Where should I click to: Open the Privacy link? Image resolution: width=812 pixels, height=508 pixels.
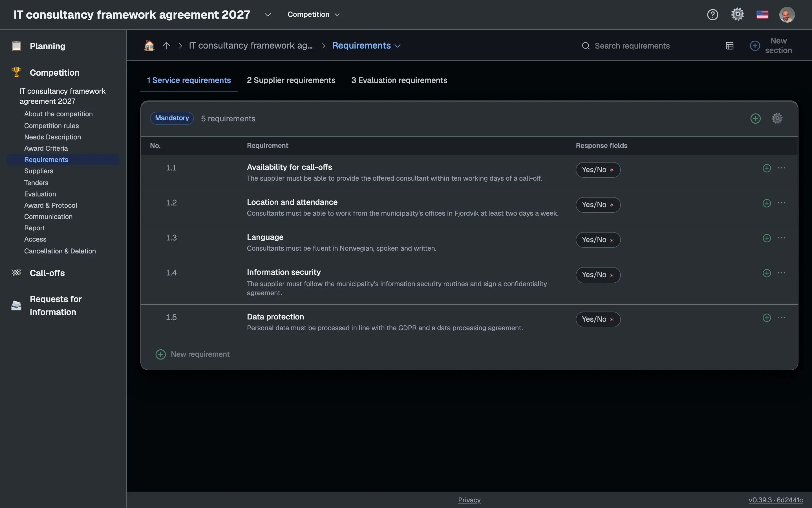[x=469, y=500]
